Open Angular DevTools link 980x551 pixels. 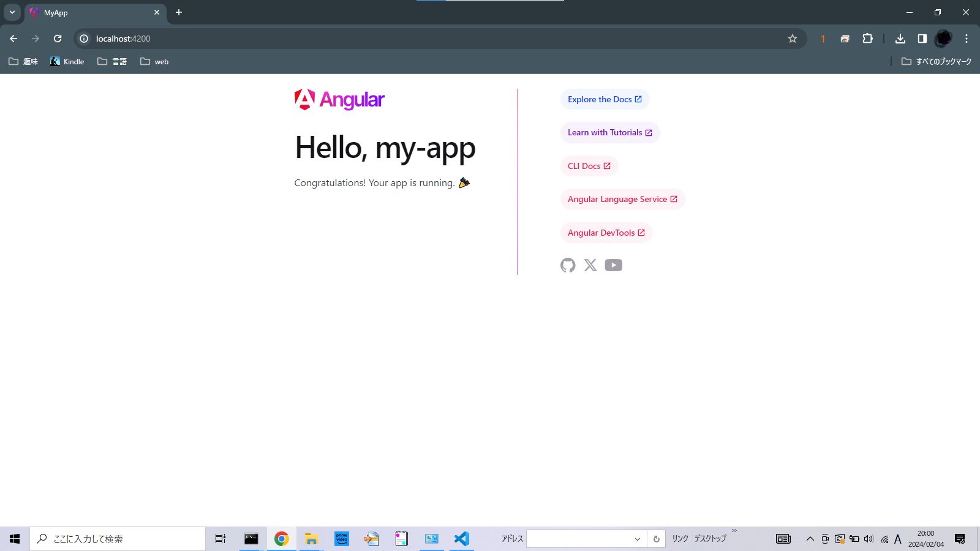click(606, 233)
